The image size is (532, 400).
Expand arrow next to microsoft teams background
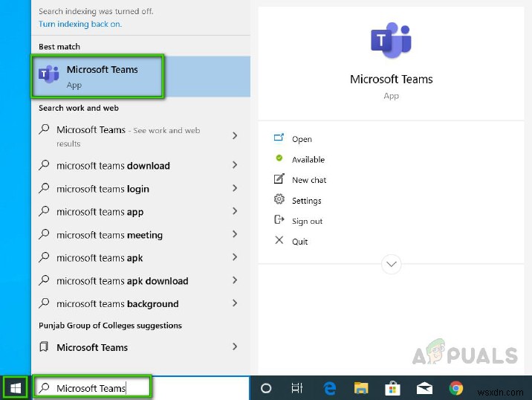tap(235, 303)
